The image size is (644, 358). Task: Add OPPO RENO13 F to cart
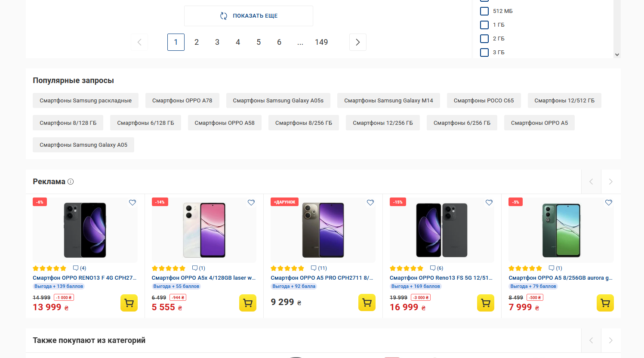point(129,303)
